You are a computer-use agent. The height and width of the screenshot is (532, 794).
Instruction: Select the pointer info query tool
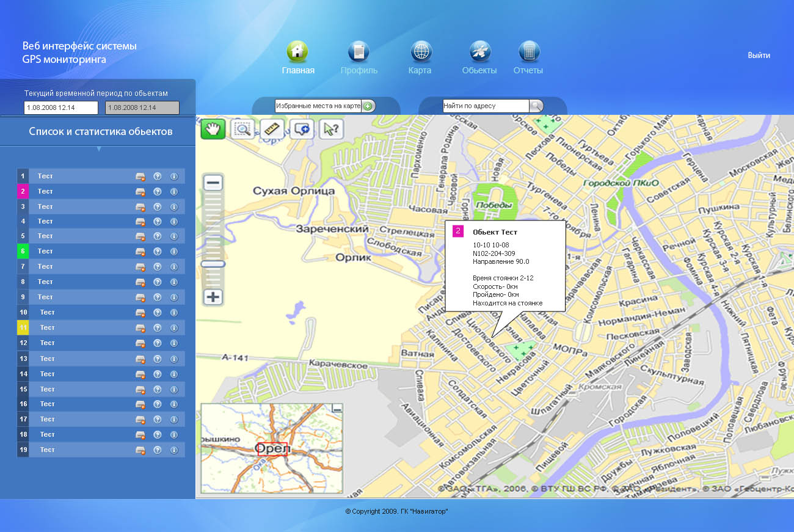(331, 129)
